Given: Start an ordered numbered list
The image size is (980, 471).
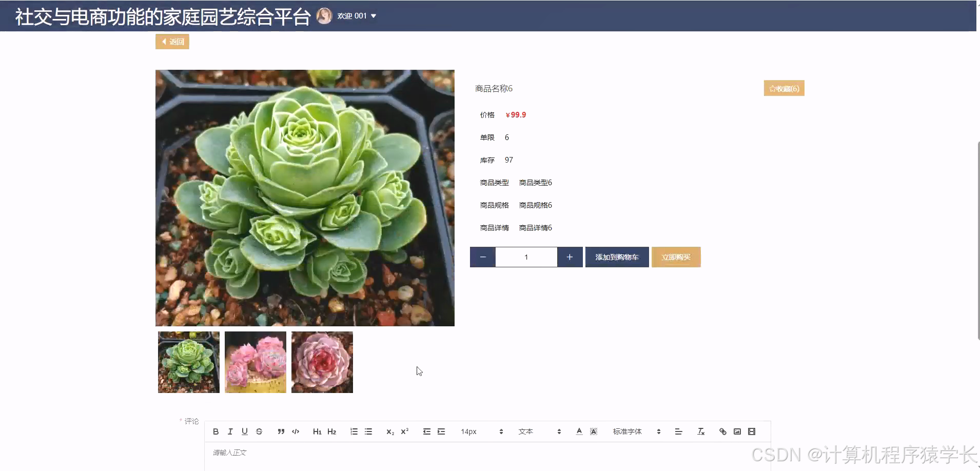Looking at the screenshot, I should 354,431.
